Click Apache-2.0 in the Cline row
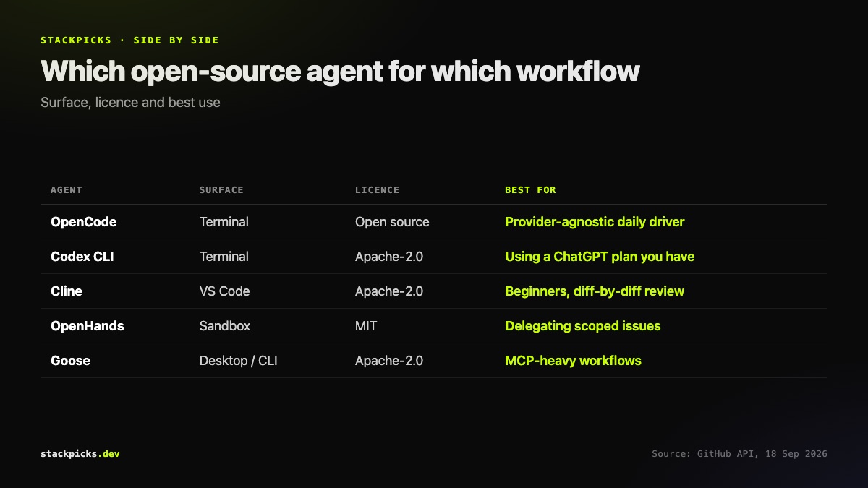Image resolution: width=868 pixels, height=488 pixels. coord(389,291)
